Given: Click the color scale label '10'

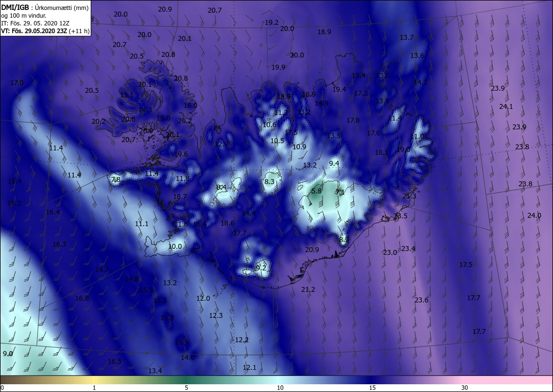Looking at the screenshot, I should point(280,388).
